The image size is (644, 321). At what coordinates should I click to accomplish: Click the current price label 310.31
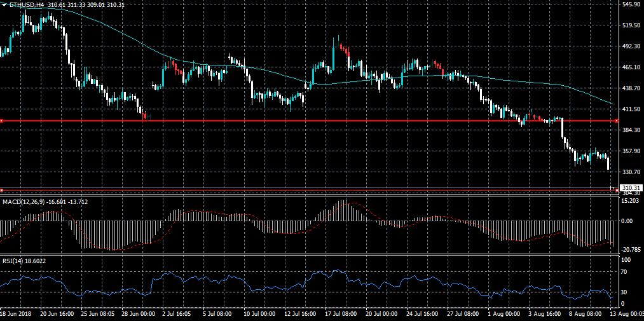pos(630,188)
